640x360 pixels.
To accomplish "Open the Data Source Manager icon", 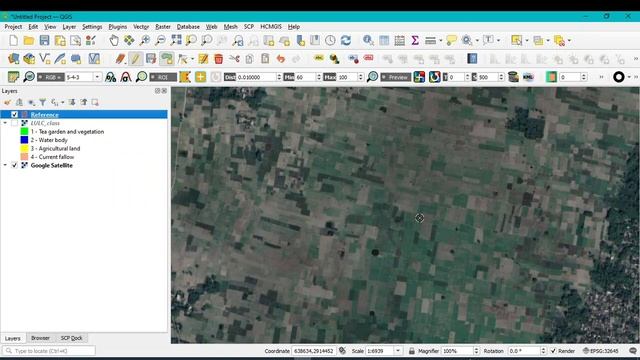I will 13,59.
